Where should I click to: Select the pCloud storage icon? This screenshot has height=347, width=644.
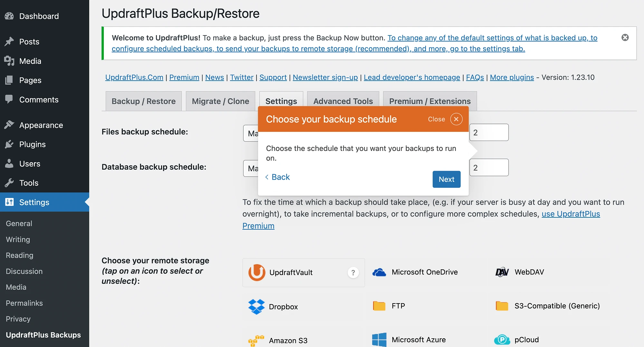click(502, 340)
